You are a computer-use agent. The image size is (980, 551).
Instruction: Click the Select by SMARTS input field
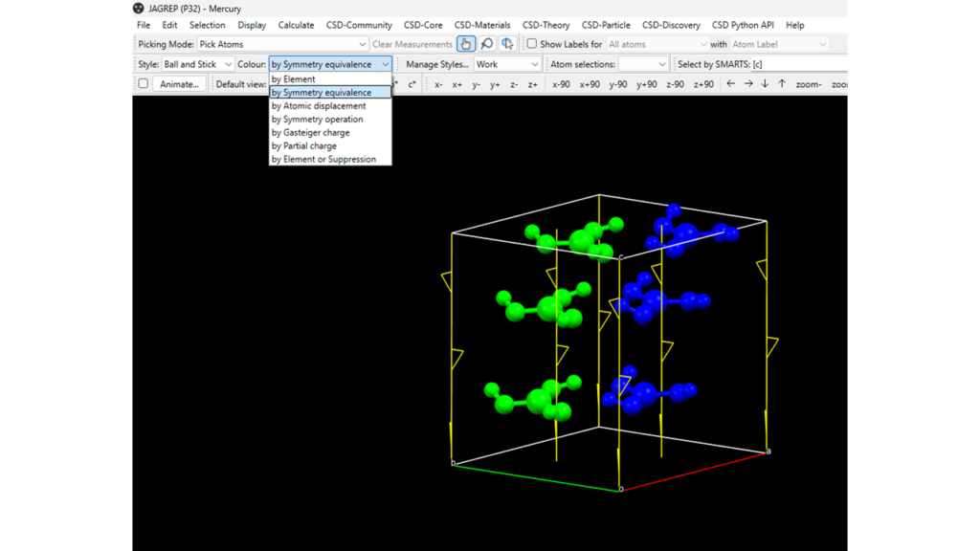point(799,64)
